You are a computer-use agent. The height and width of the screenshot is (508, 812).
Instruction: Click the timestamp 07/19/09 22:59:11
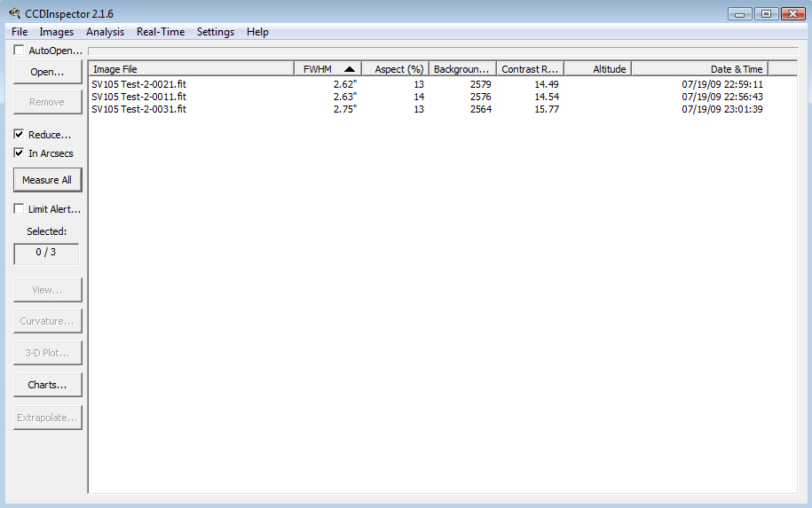click(x=721, y=84)
